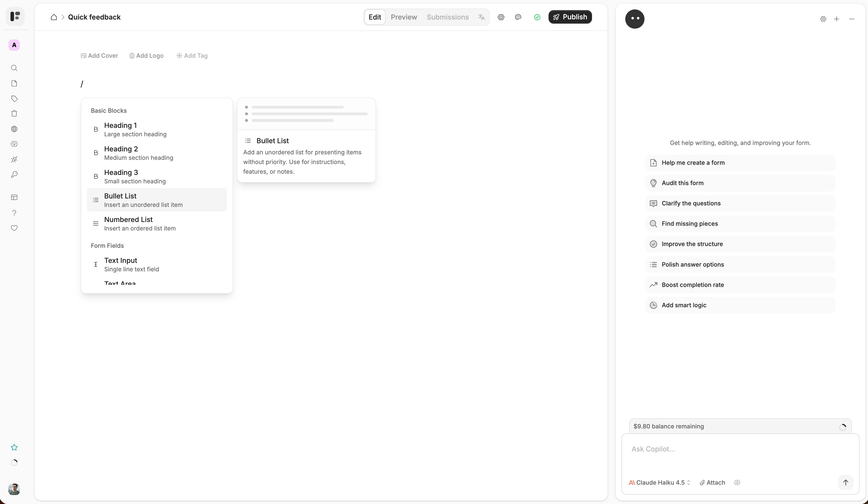868x504 pixels.
Task: Select Text Input form field
Action: click(157, 264)
